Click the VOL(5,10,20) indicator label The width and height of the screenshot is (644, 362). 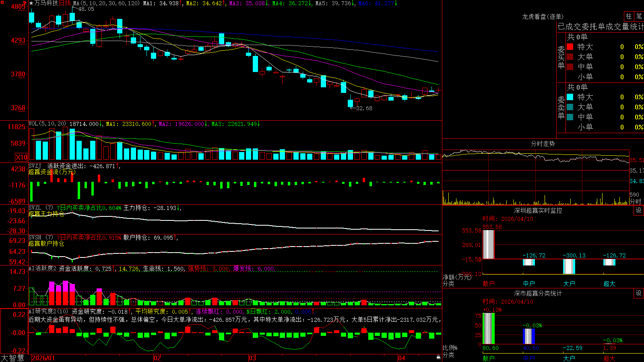[47, 124]
